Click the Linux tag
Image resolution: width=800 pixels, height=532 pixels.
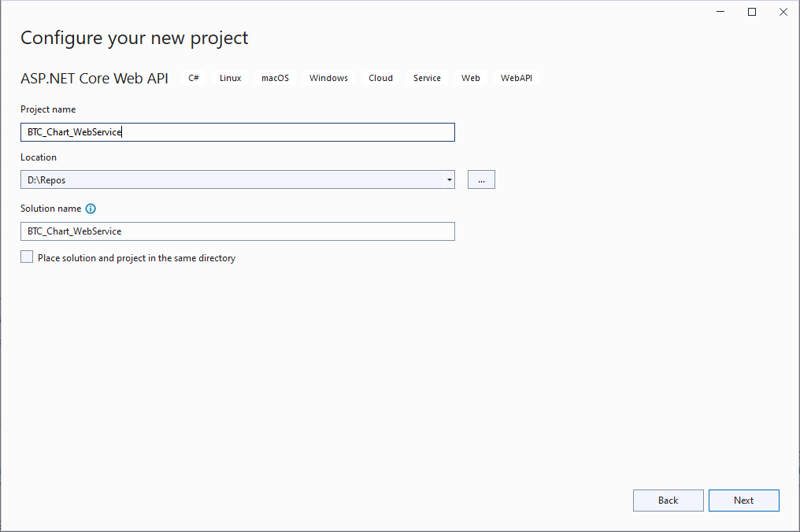230,78
